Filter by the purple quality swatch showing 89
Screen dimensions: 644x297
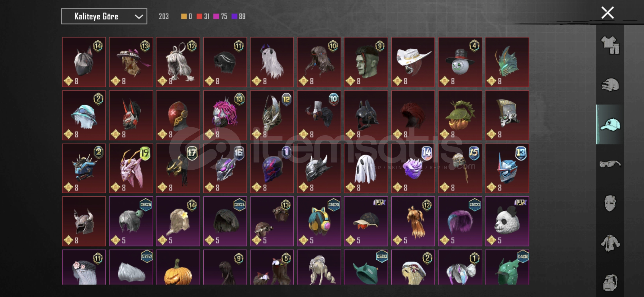coord(238,16)
